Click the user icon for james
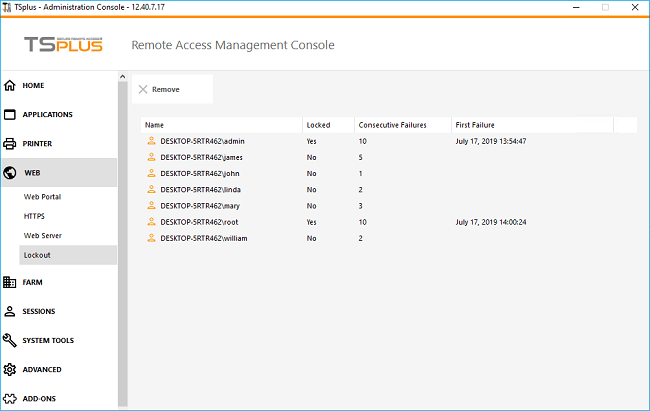 (151, 157)
